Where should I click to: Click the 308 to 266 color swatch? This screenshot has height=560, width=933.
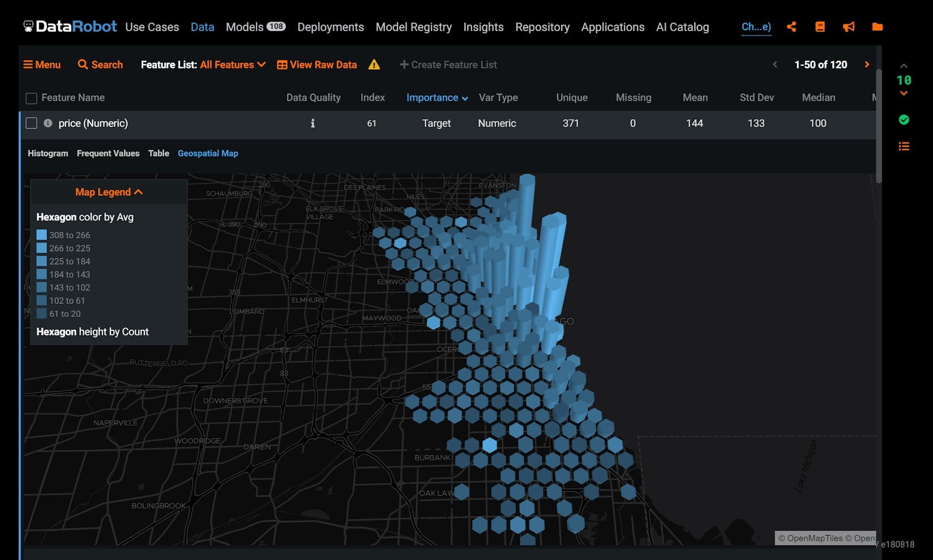(x=41, y=235)
